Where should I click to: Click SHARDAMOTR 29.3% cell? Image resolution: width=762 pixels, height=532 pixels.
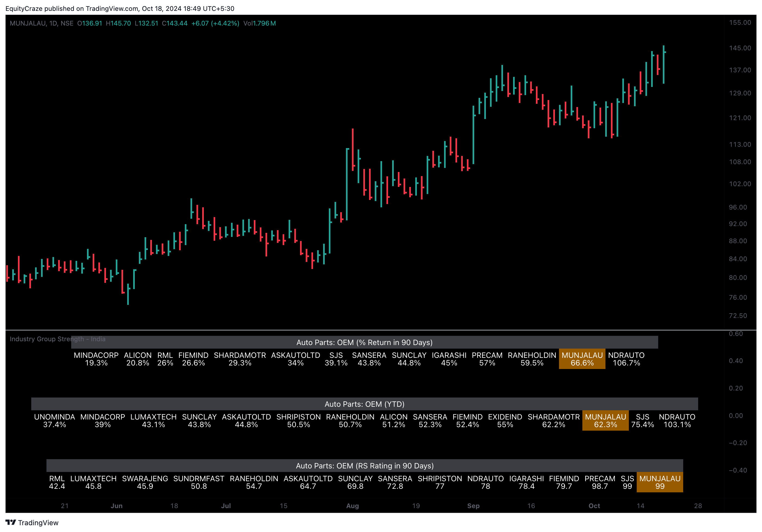[x=240, y=359]
